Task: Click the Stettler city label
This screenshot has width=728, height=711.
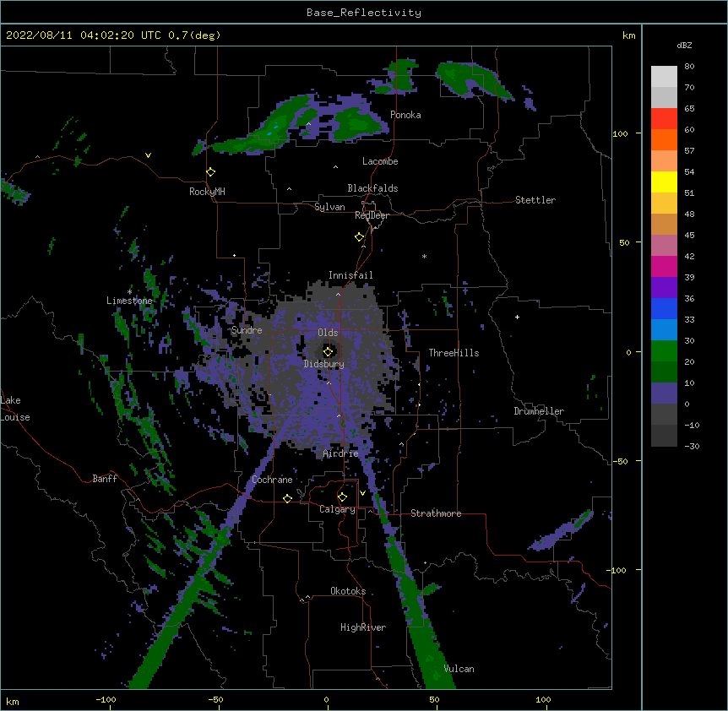Action: pos(535,200)
